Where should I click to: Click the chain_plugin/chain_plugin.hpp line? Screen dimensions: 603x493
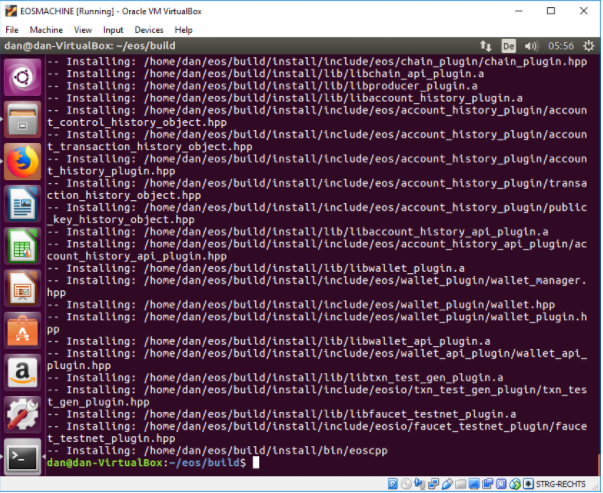(317, 62)
